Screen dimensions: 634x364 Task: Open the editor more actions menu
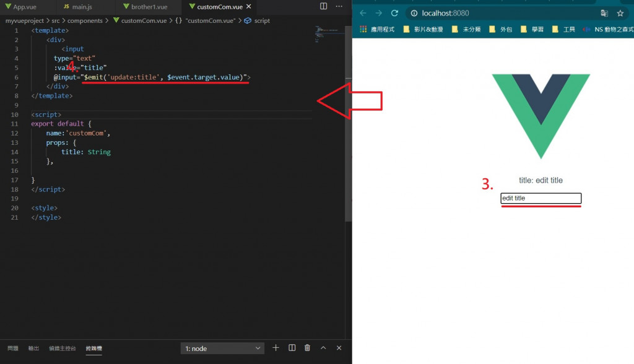339,6
